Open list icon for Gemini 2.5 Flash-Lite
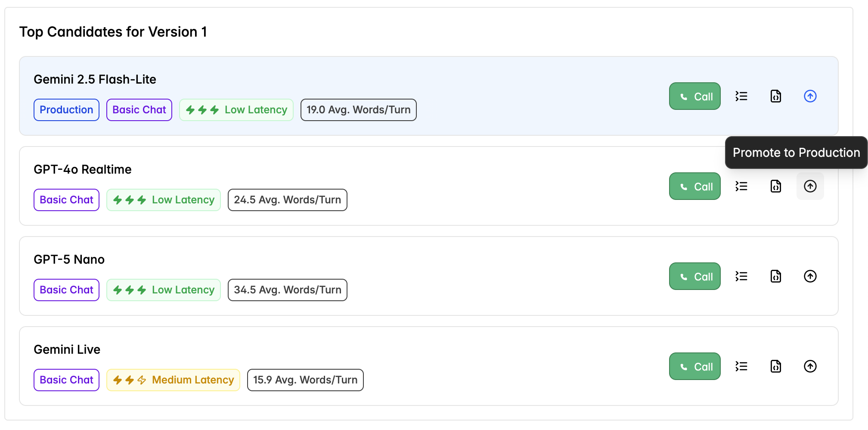 click(741, 96)
